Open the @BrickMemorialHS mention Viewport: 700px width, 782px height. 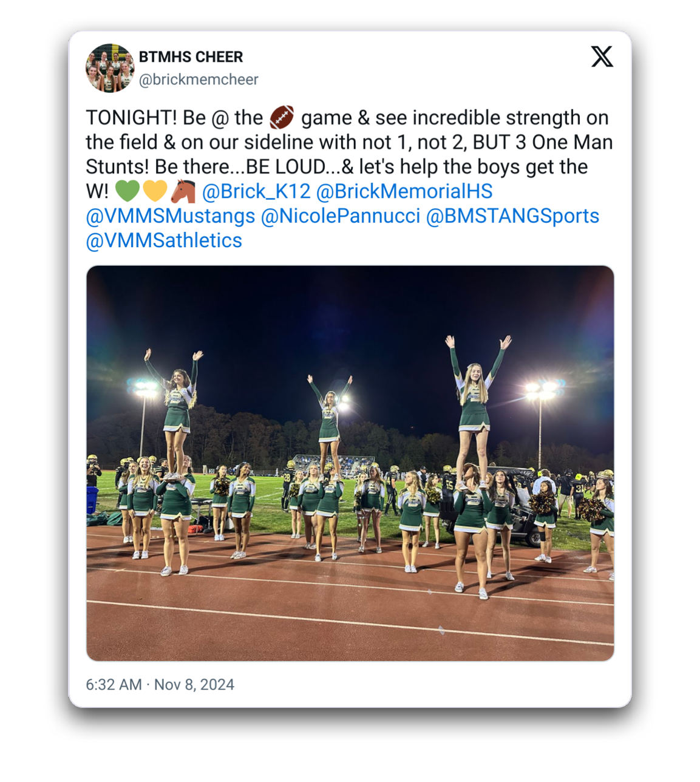(x=404, y=191)
